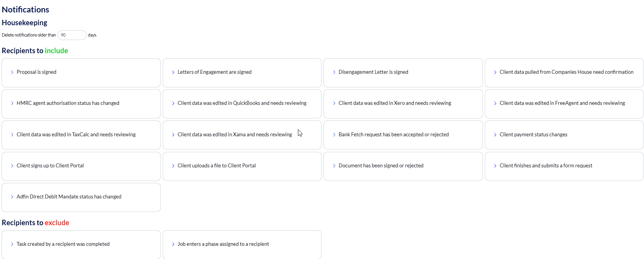This screenshot has width=644, height=259.
Task: Open Job enters a phase assigned section
Action: point(173,244)
